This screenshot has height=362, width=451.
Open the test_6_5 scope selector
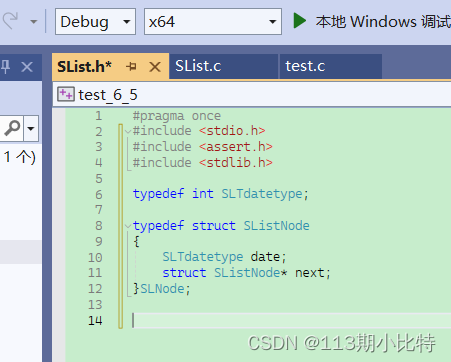coord(252,95)
